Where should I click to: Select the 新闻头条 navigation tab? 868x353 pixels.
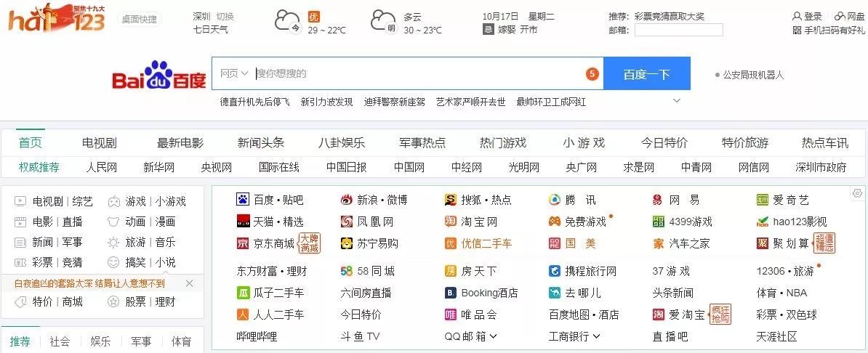pyautogui.click(x=261, y=143)
